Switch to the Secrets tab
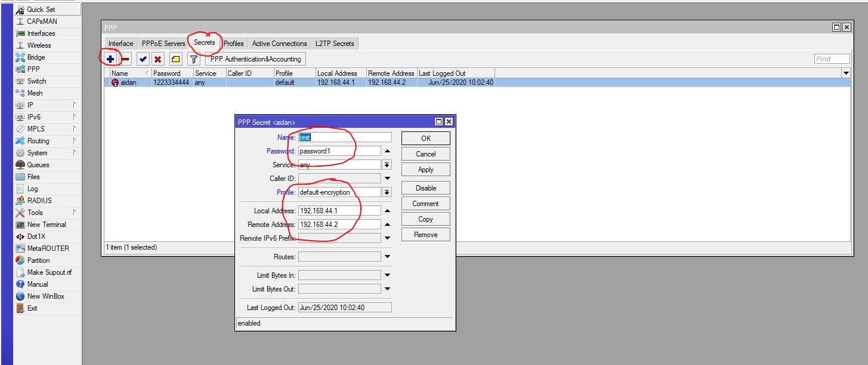868x365 pixels. pyautogui.click(x=205, y=42)
